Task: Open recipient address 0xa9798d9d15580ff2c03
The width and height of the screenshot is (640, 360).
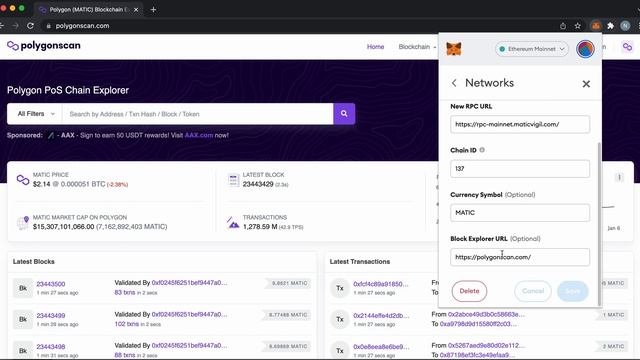Action: click(478, 324)
